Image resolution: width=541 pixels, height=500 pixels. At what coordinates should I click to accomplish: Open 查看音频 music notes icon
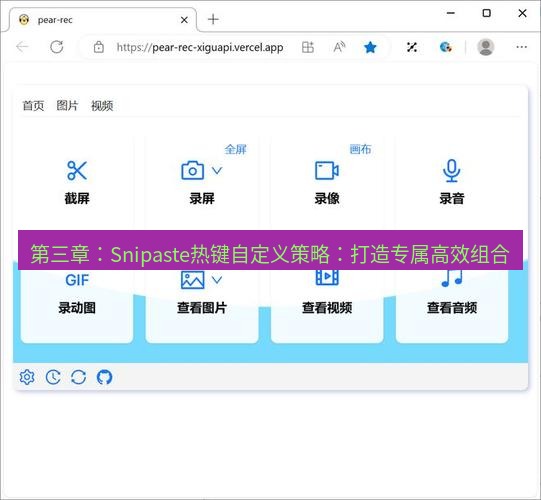coord(452,278)
